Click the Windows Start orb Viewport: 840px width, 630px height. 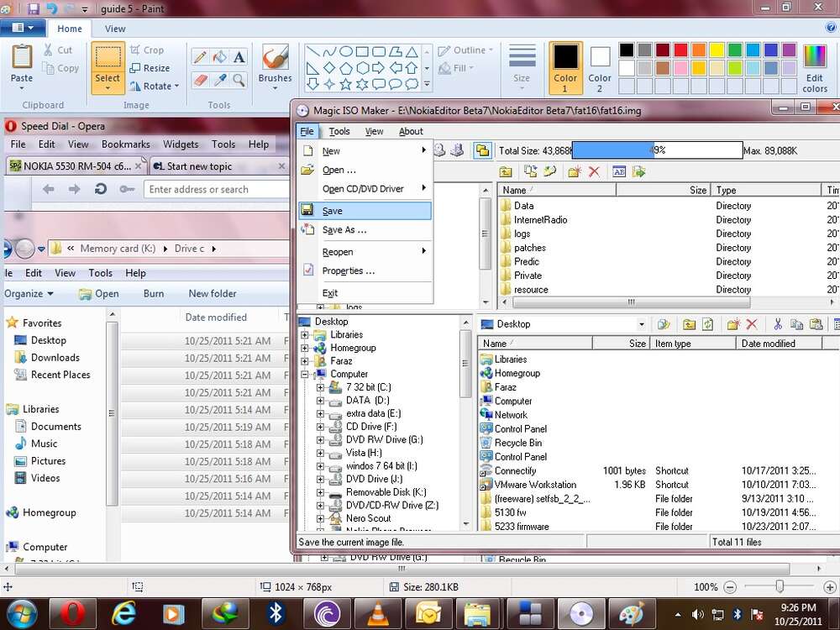pos(22,614)
